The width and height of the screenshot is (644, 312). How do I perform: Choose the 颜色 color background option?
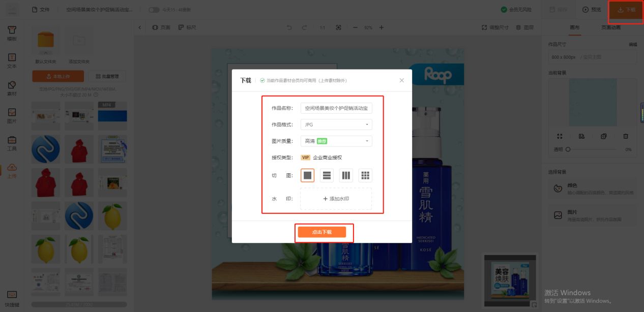click(593, 189)
